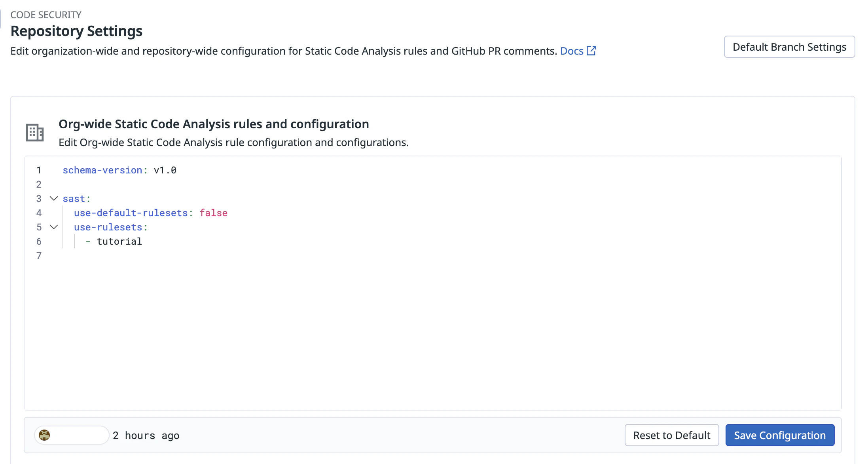868x464 pixels.
Task: Open Default Branch Settings
Action: point(789,47)
